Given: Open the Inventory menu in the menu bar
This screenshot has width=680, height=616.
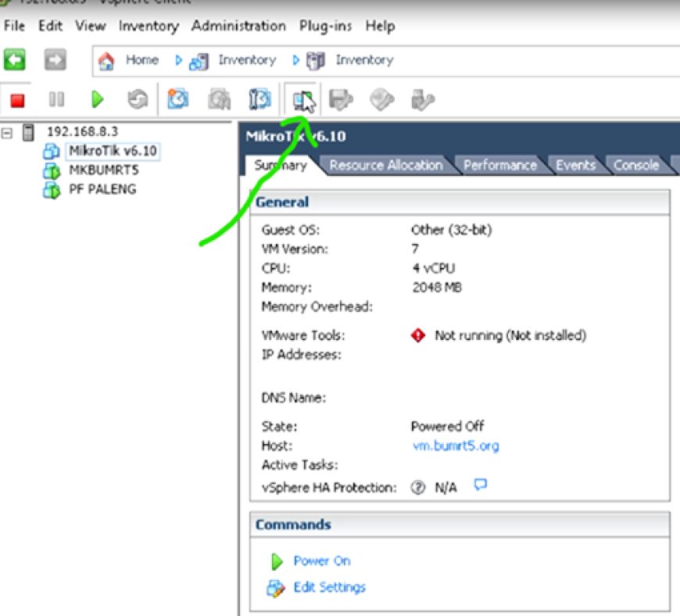Looking at the screenshot, I should tap(149, 27).
